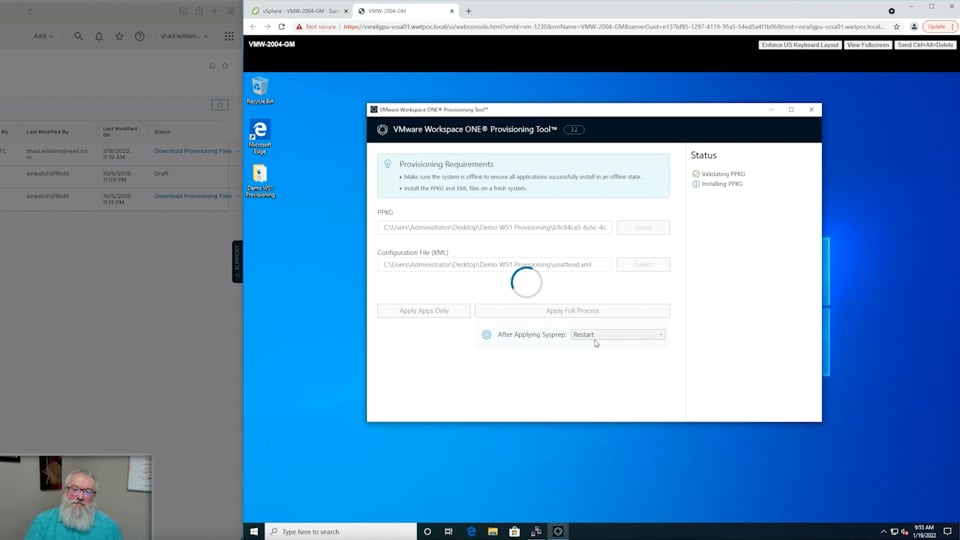Open the Demo WS1 Provisioning desktop folder
Screen dimensions: 960x540
[x=260, y=181]
